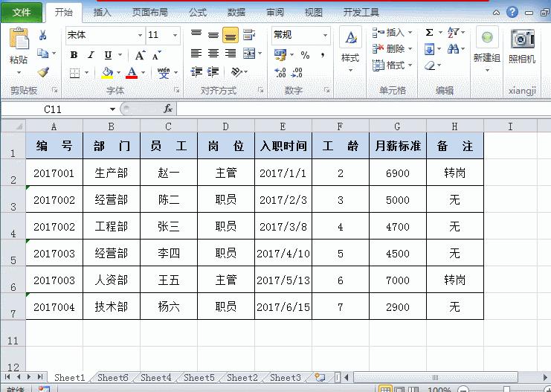Apply cell borders icon
The height and width of the screenshot is (392, 551).
point(74,73)
